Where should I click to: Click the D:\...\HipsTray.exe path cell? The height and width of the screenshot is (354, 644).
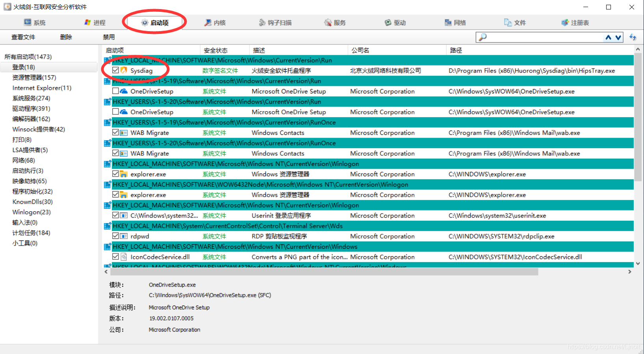click(532, 71)
